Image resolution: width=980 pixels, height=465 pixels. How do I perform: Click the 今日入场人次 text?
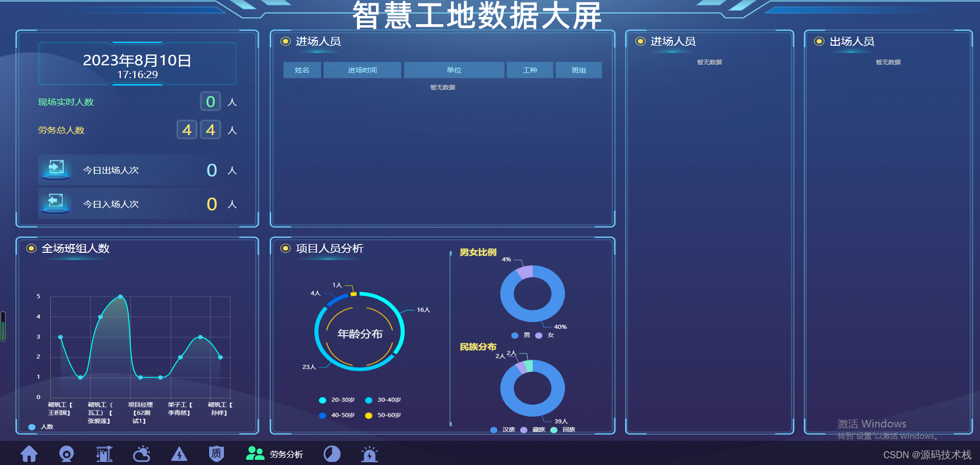(111, 204)
